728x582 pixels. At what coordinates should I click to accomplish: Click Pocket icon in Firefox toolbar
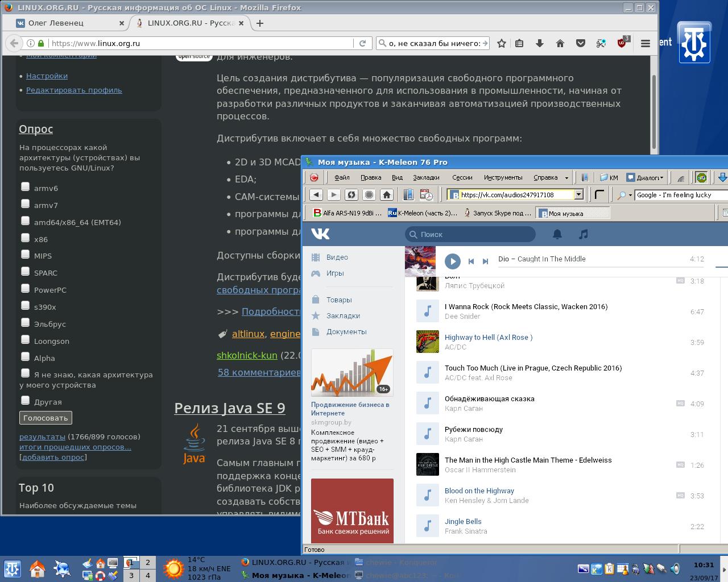[581, 43]
